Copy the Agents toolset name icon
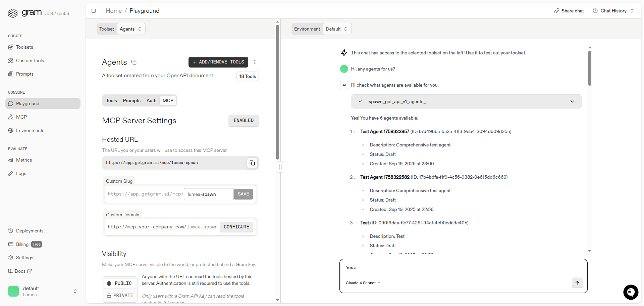 (x=134, y=62)
